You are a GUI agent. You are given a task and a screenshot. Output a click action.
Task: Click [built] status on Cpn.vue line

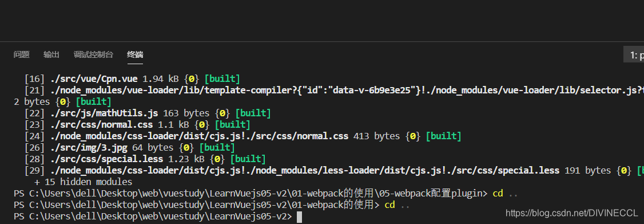tap(222, 78)
